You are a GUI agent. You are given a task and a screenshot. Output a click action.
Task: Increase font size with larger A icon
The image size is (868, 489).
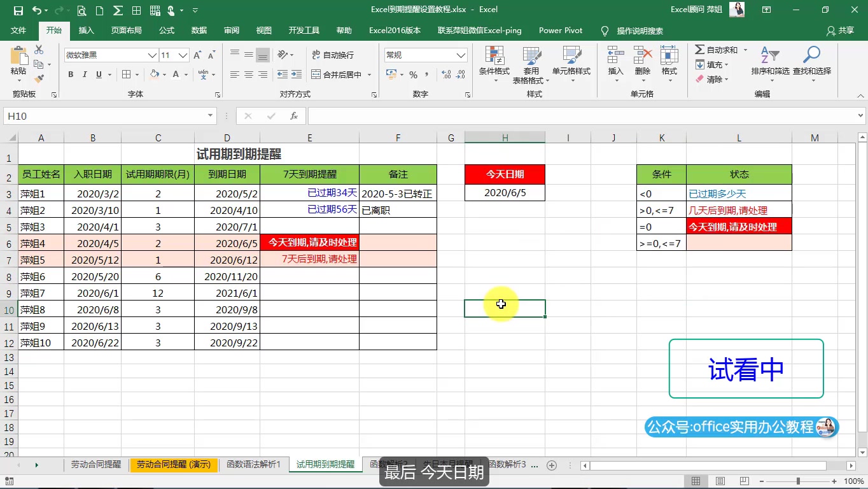point(198,55)
